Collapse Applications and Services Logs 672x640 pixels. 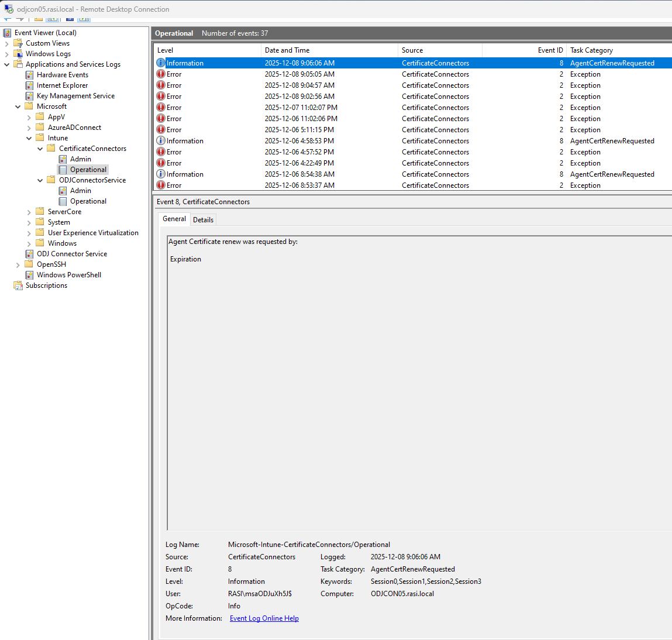click(x=7, y=64)
